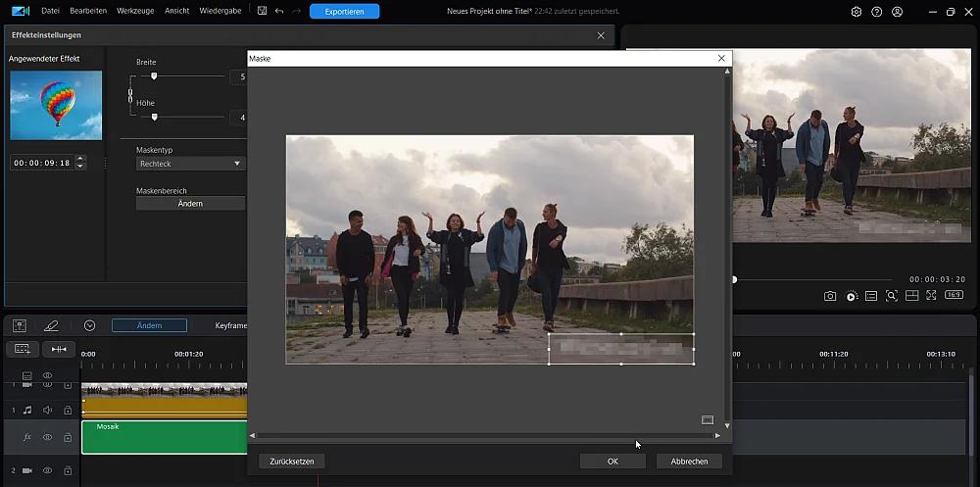Open the Werkzeuge menu

click(x=132, y=12)
